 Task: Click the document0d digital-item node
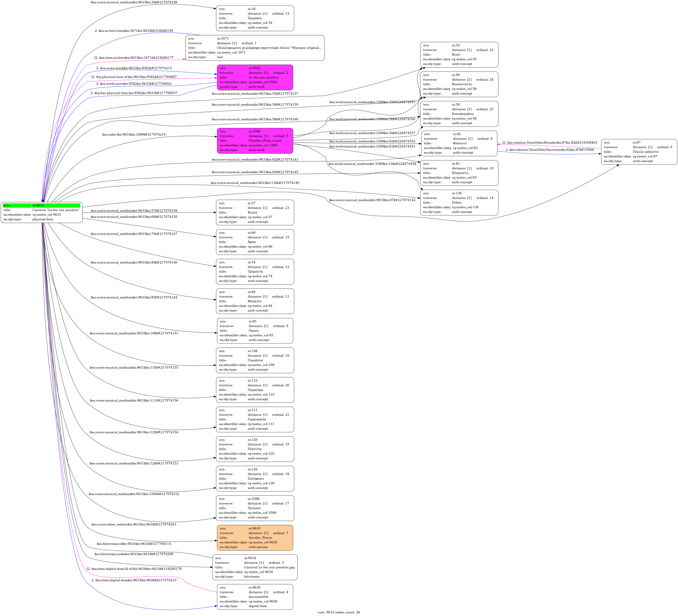click(255, 597)
